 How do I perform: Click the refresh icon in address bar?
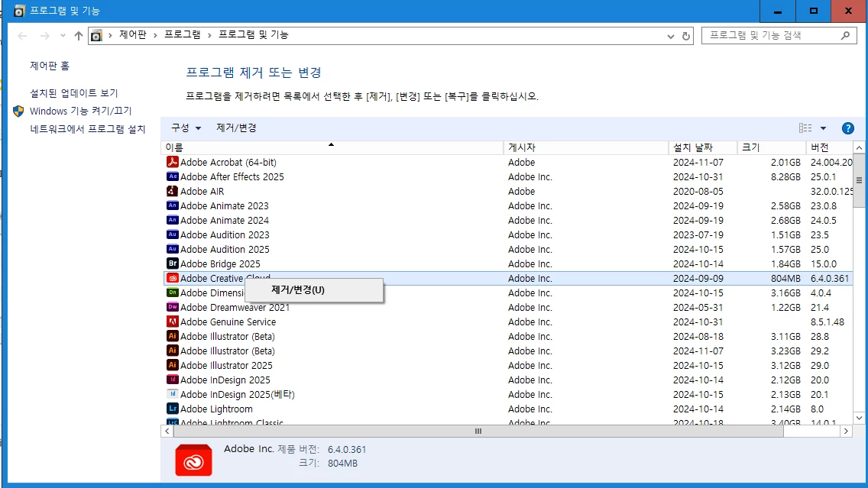click(686, 36)
